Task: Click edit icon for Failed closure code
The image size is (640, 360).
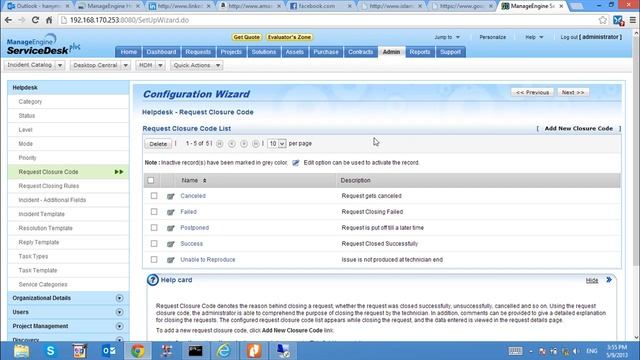Action: tap(171, 212)
